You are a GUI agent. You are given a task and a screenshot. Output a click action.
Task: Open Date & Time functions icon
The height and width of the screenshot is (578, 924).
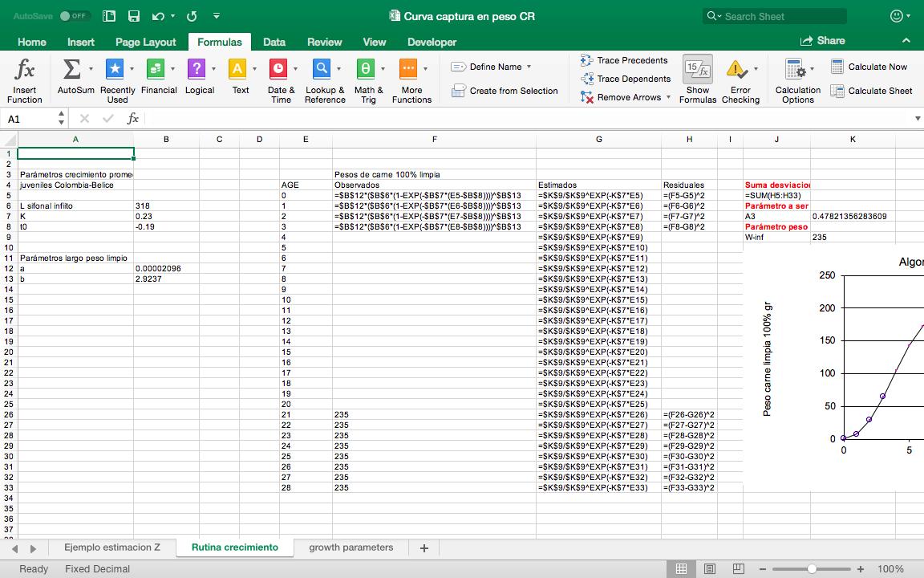278,69
